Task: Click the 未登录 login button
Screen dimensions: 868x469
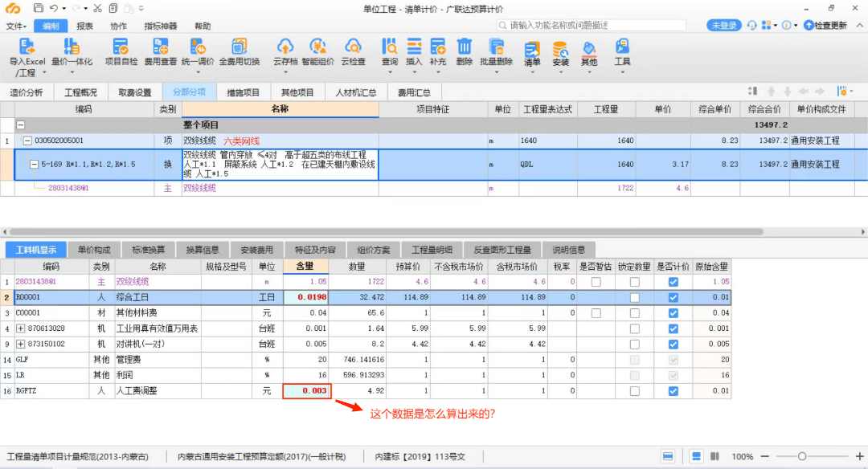Action: click(x=724, y=26)
